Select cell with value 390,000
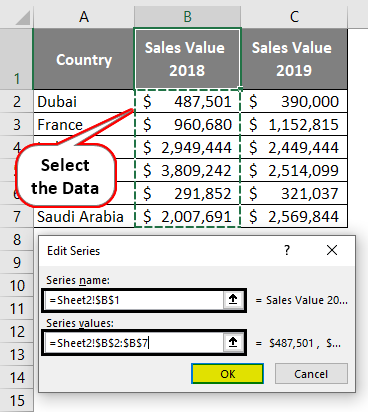The height and width of the screenshot is (412, 368). pos(294,101)
